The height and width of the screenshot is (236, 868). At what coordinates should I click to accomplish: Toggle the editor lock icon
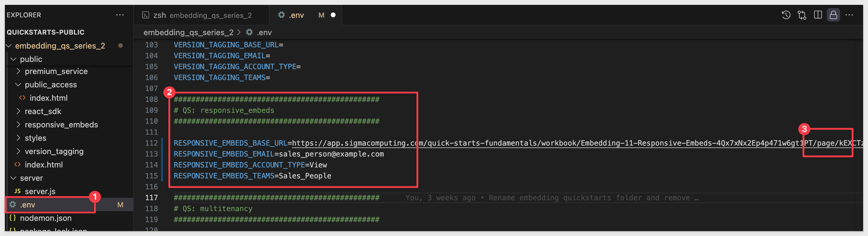tap(833, 15)
